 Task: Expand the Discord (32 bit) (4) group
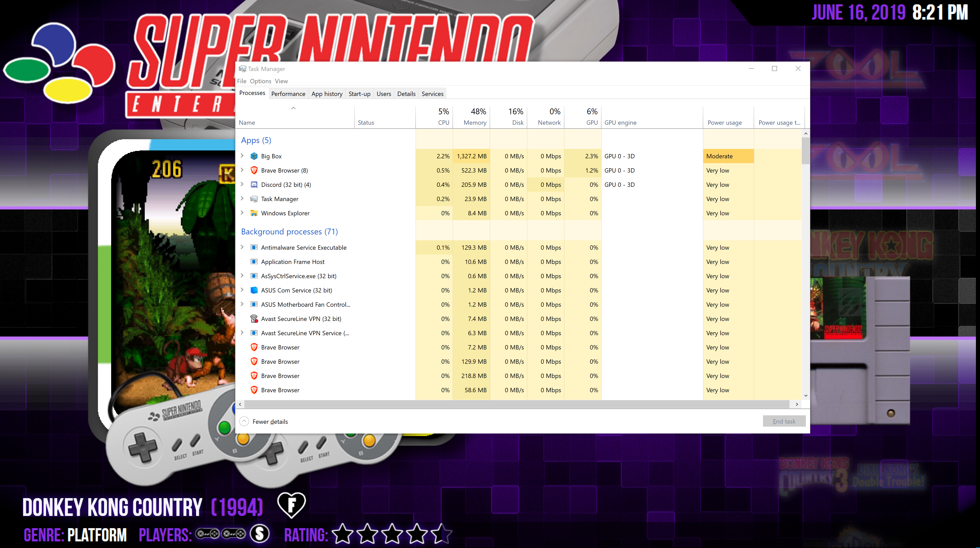click(x=242, y=184)
